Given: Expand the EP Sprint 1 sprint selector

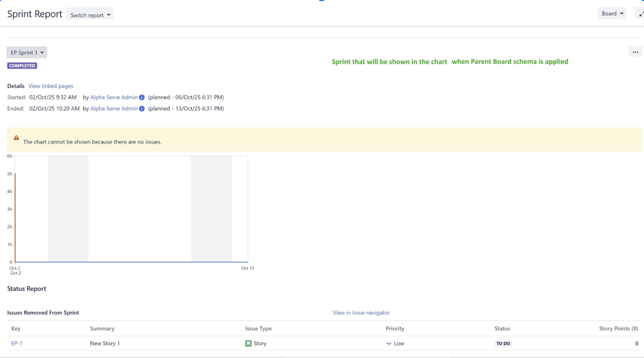Looking at the screenshot, I should 26,52.
